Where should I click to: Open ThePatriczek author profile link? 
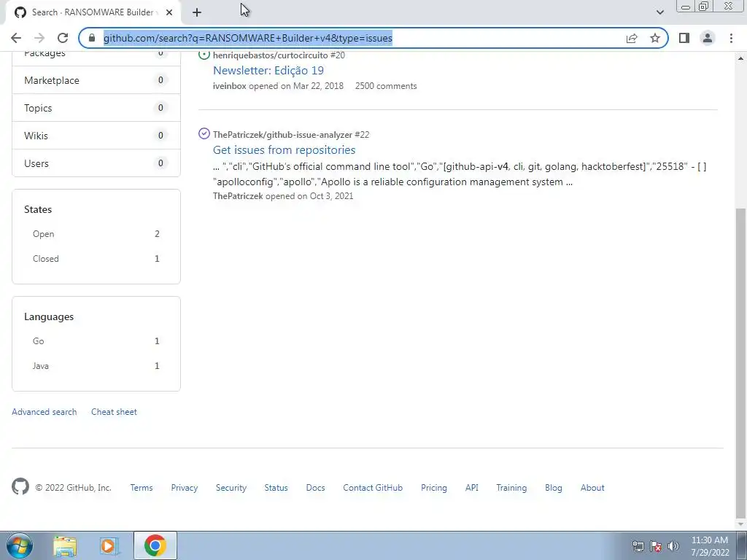tap(238, 196)
